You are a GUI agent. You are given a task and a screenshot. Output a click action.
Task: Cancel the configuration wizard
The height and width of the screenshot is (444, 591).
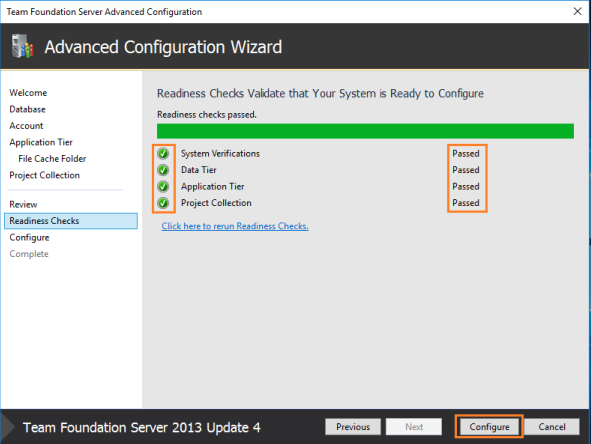tap(552, 427)
